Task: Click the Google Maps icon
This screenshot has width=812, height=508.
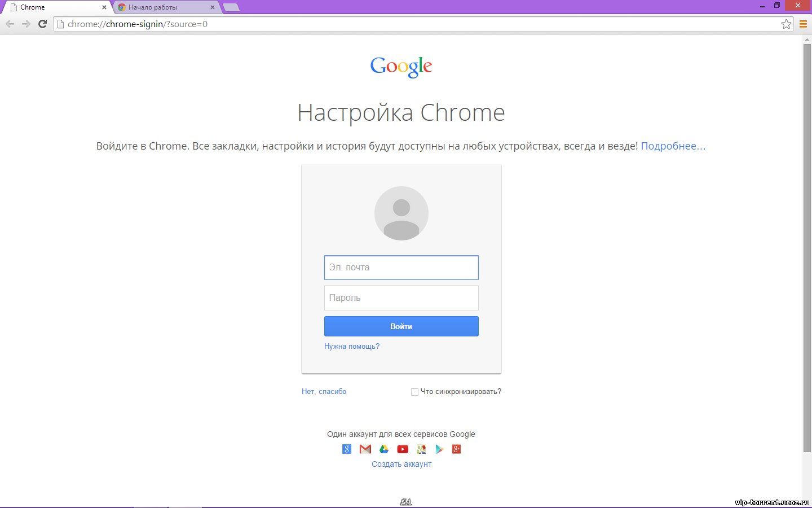Action: [421, 449]
